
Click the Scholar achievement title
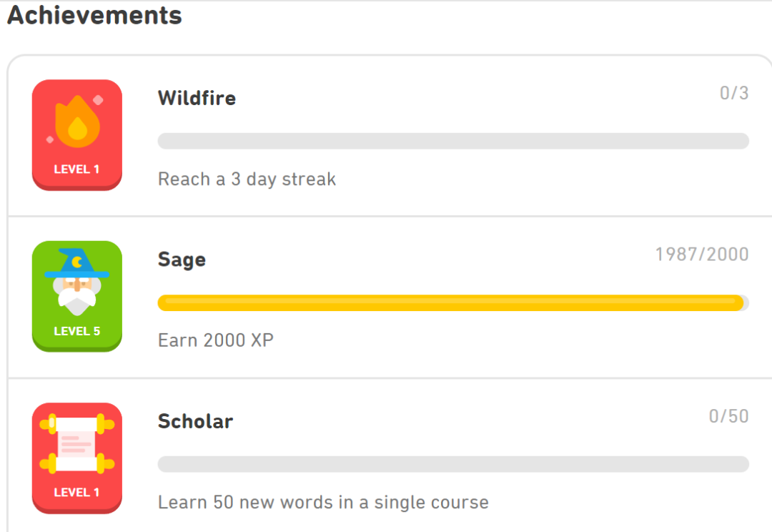[x=195, y=421]
